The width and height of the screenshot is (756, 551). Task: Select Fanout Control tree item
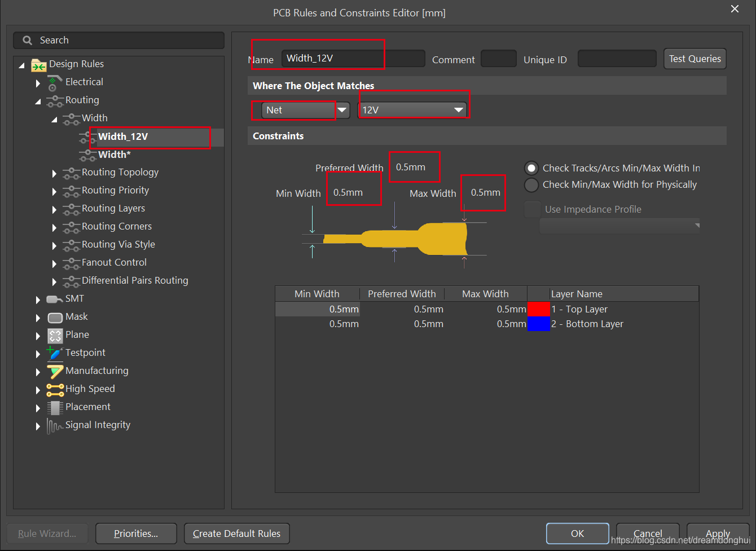coord(114,263)
